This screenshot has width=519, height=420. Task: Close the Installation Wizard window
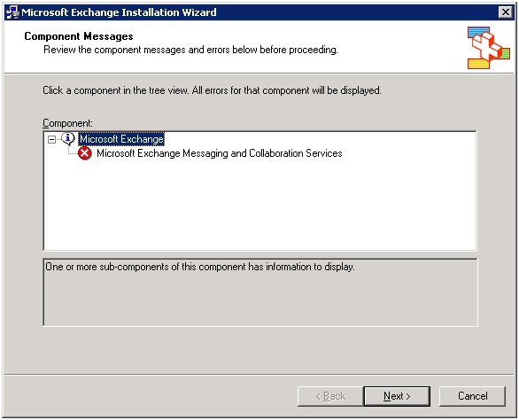pyautogui.click(x=506, y=12)
